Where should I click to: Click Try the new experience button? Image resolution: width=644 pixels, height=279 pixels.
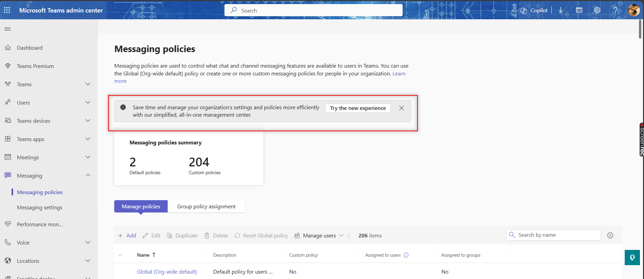358,108
